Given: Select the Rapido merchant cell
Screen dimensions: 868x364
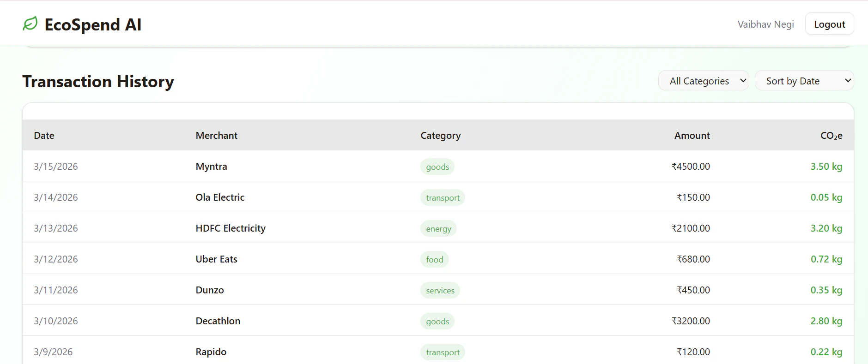Looking at the screenshot, I should coord(211,352).
